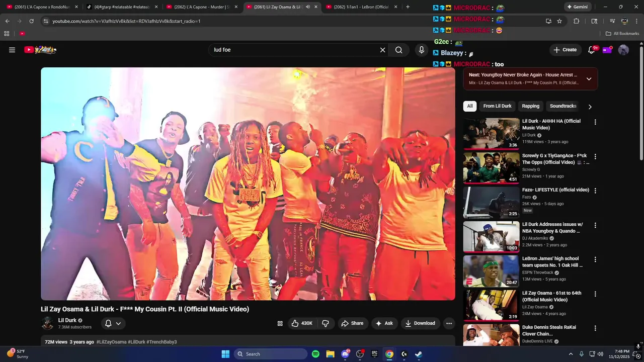
Task: Start voice search with microphone icon
Action: point(422,50)
